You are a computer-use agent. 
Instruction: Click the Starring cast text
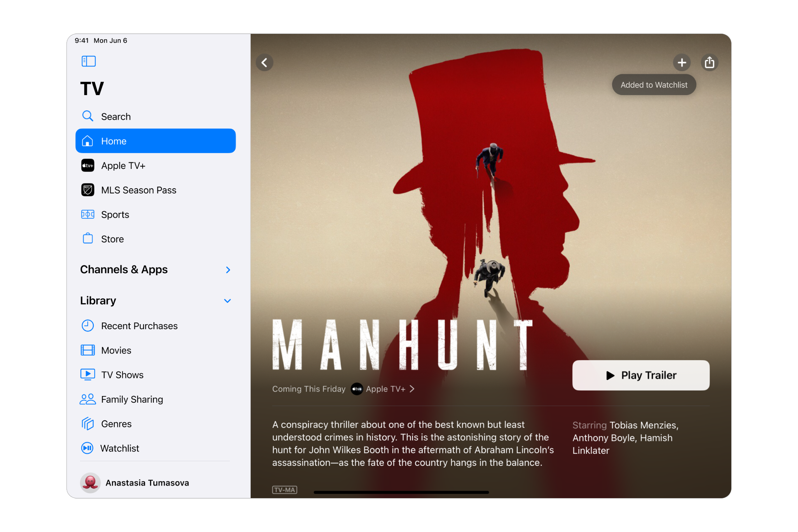625,438
